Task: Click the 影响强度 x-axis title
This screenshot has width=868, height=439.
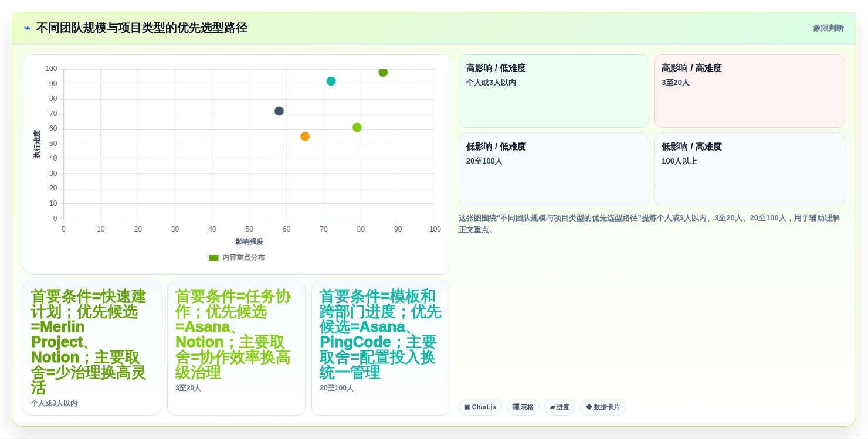Action: tap(249, 241)
